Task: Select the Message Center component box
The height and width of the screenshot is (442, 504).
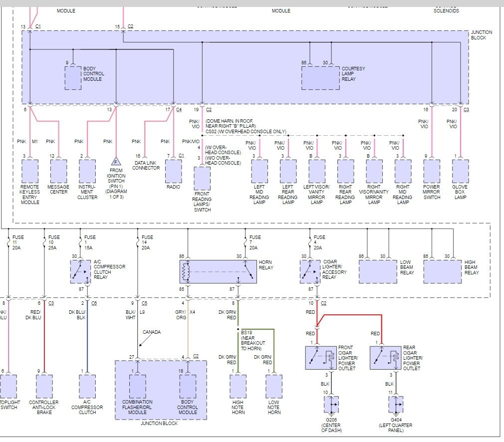Action: tap(58, 171)
